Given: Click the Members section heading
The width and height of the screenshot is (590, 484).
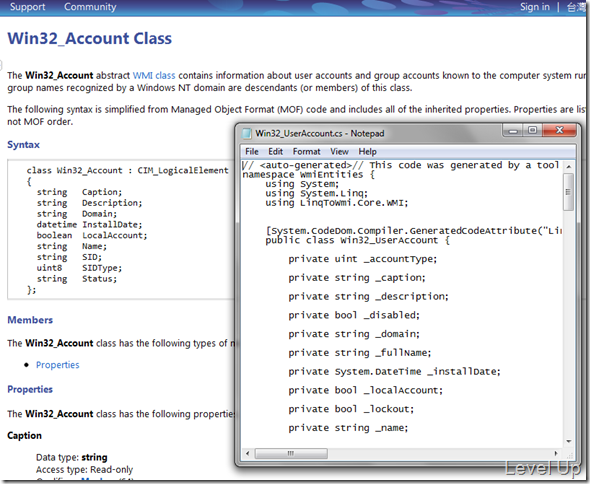Looking at the screenshot, I should click(30, 320).
